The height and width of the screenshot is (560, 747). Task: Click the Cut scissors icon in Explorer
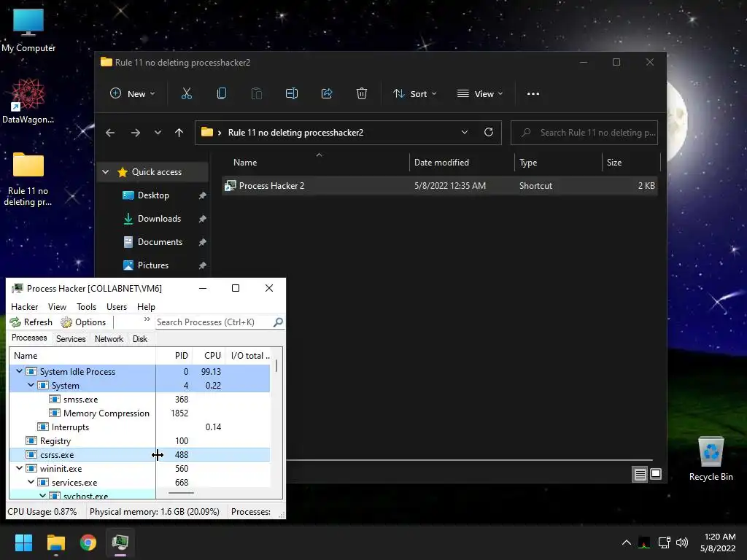coord(186,93)
